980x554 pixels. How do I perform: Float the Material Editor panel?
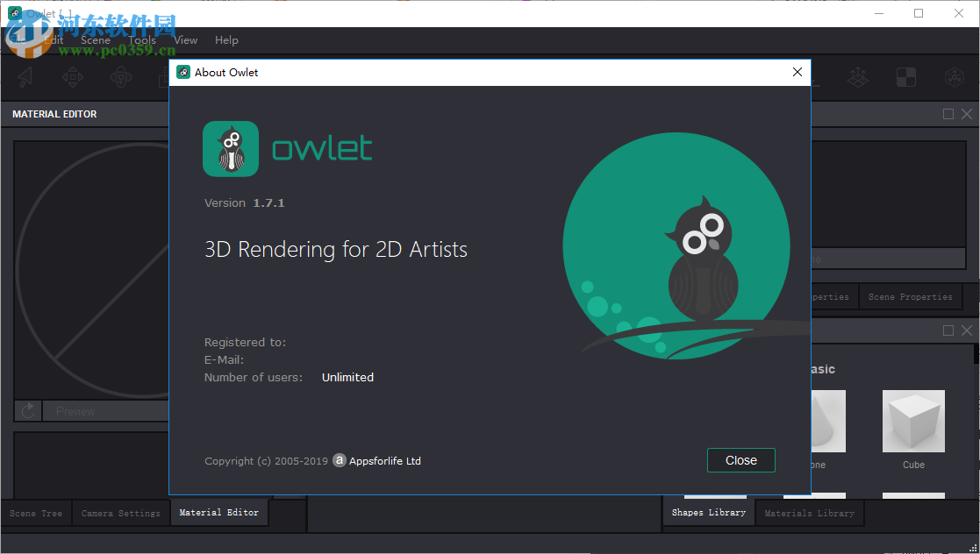tap(948, 113)
